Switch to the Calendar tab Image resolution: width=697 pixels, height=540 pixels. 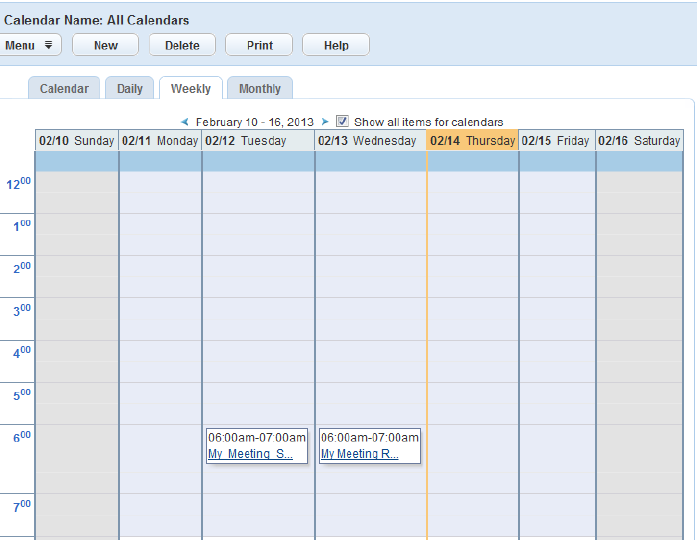64,88
